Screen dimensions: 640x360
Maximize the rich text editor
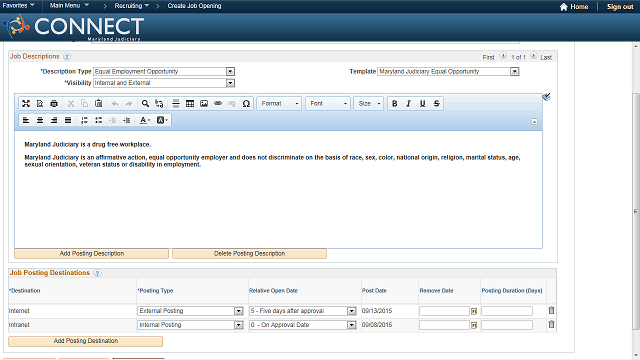(x=26, y=104)
